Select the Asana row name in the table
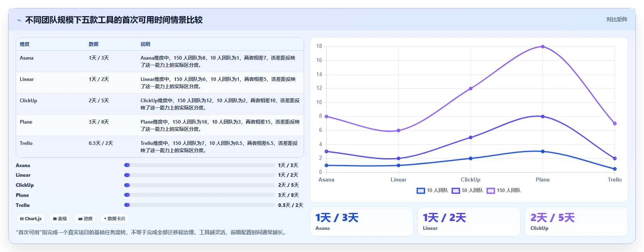 point(27,58)
